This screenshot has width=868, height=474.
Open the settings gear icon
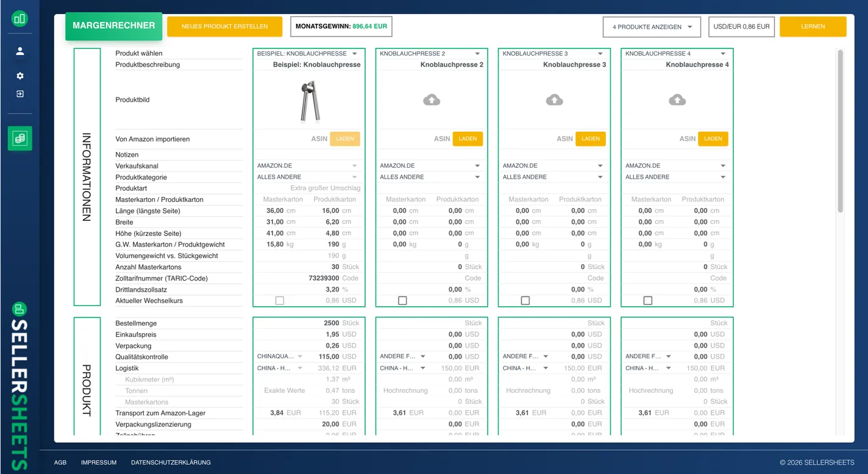[x=20, y=76]
